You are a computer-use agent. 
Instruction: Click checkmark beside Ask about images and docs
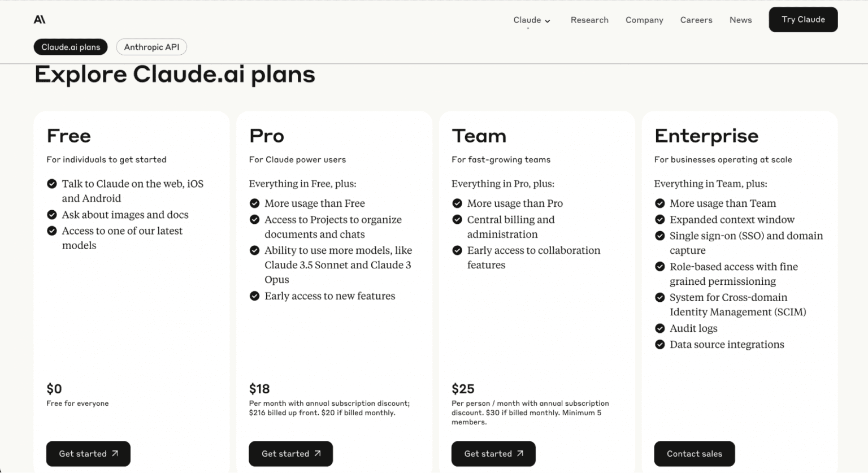pyautogui.click(x=52, y=215)
